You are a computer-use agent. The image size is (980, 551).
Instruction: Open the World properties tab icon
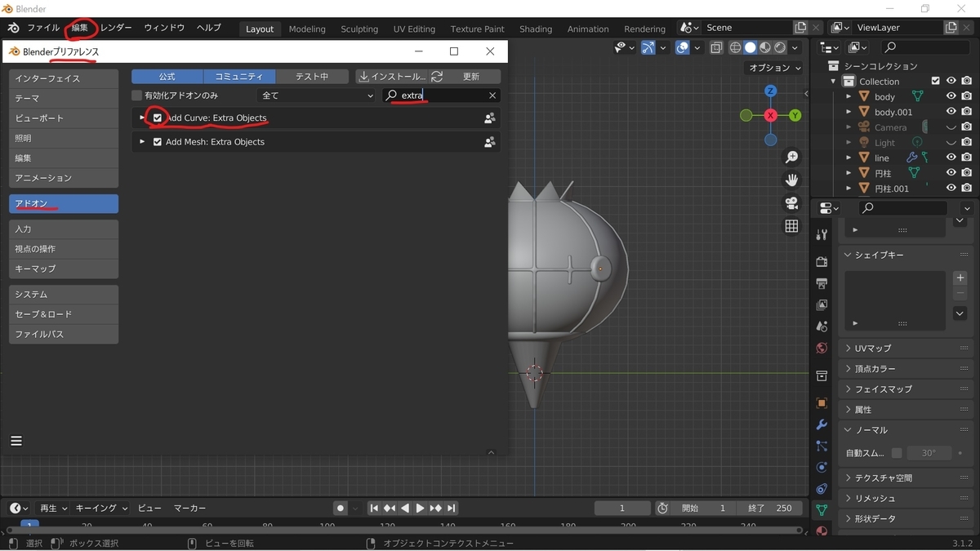point(822,348)
